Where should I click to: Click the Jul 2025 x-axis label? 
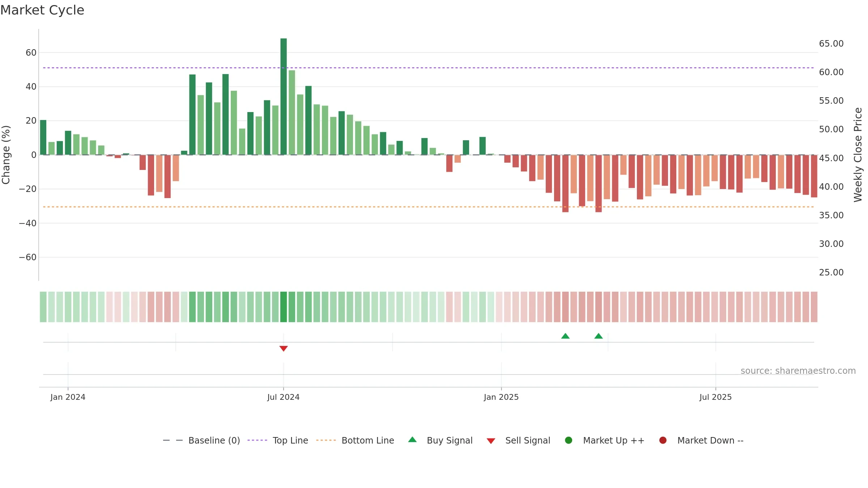pyautogui.click(x=715, y=397)
